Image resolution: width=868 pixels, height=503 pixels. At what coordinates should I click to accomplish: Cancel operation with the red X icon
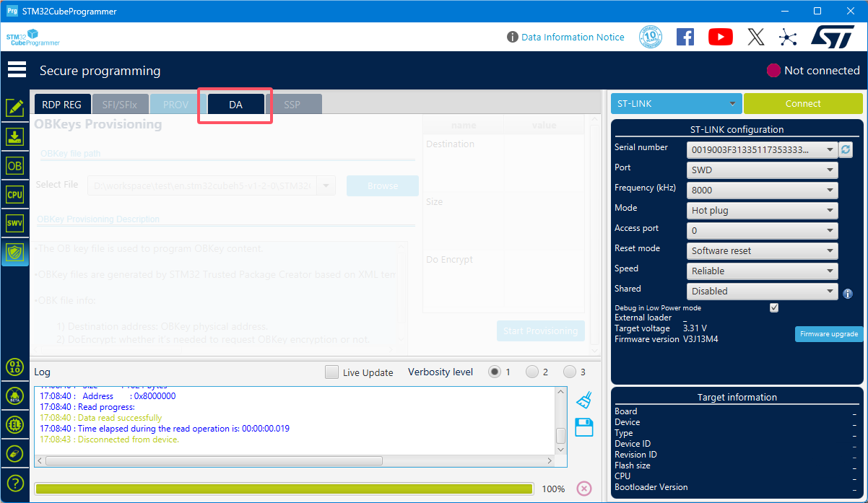(x=584, y=489)
